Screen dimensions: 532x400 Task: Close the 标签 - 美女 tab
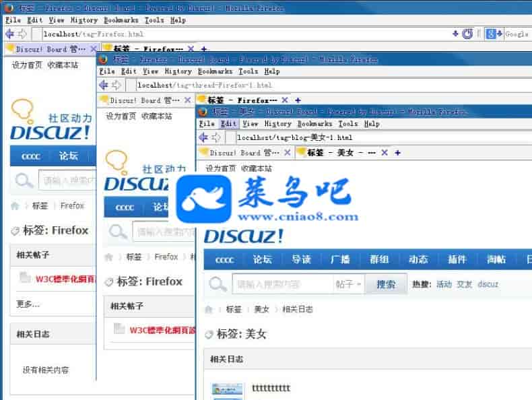(385, 153)
